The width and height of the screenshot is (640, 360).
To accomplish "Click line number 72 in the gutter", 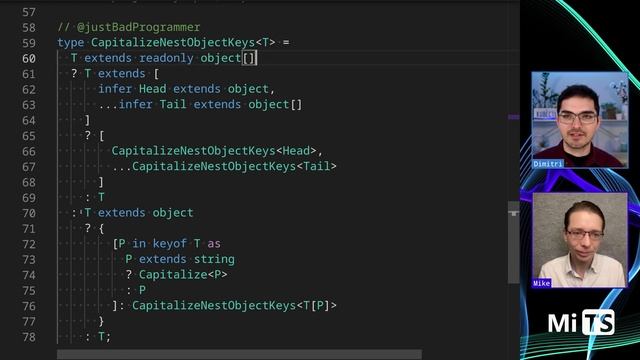I will tap(29, 245).
